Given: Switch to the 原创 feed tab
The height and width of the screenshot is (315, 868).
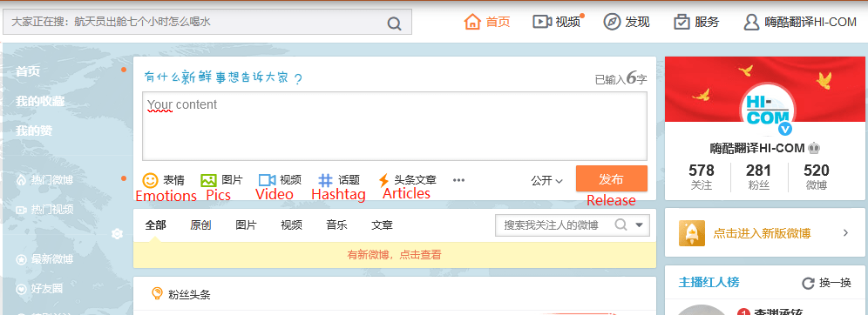Looking at the screenshot, I should point(200,225).
